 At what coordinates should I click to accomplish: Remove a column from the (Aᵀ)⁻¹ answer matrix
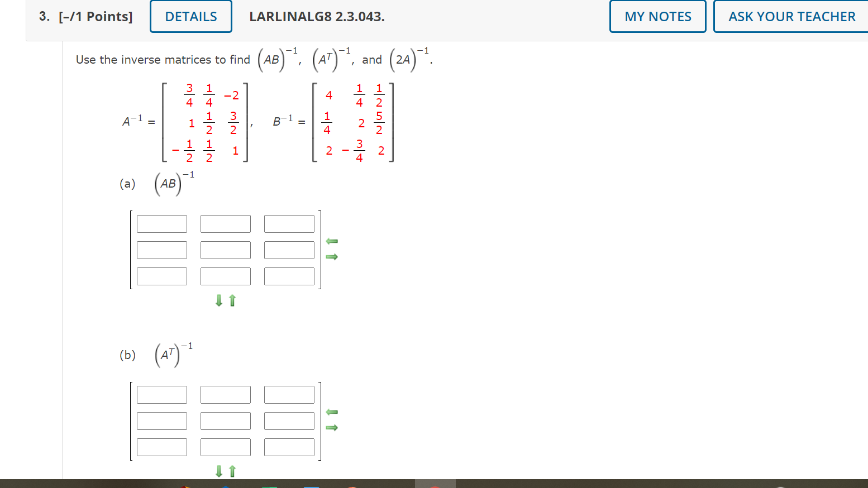pos(332,412)
